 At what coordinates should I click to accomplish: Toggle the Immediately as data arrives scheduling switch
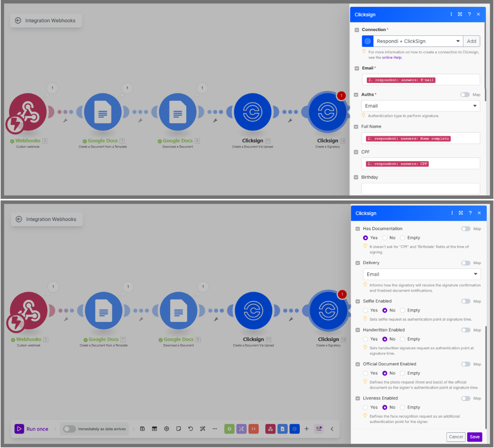point(69,429)
